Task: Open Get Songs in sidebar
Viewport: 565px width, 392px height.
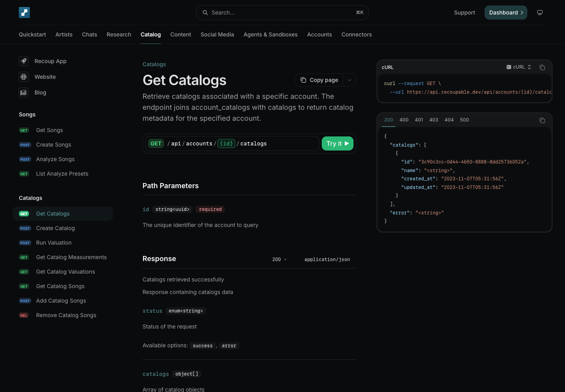Action: point(63,130)
